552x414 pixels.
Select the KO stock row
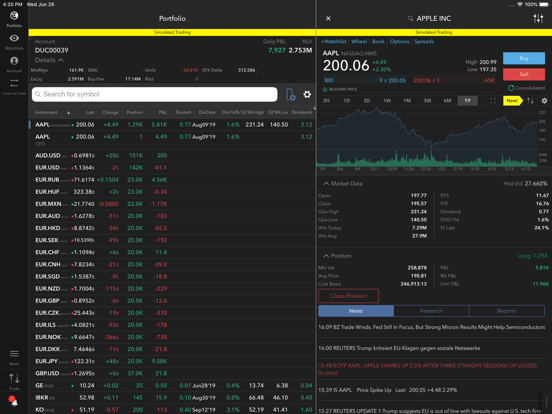(x=172, y=409)
